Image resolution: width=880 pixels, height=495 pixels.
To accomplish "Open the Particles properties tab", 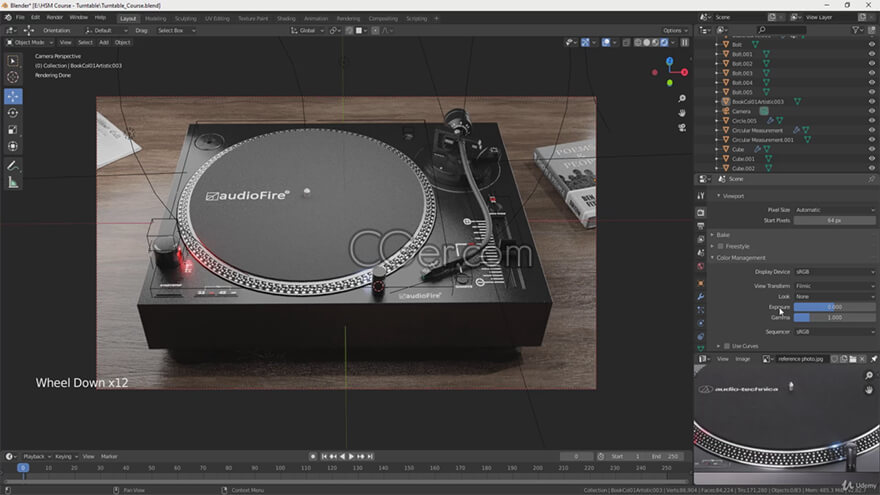I will pos(700,310).
